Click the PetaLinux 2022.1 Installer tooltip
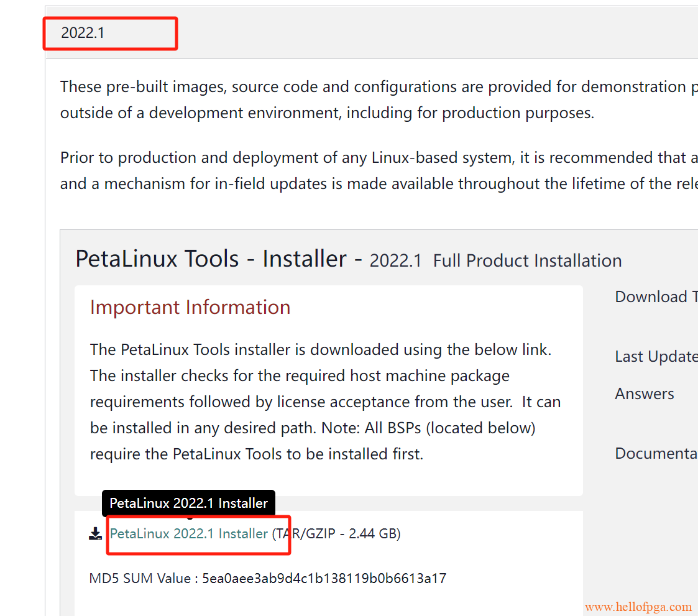Viewport: 698px width, 616px height. click(189, 503)
